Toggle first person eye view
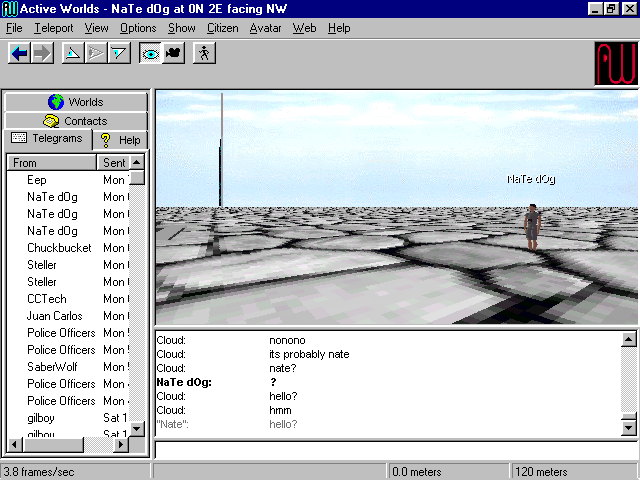This screenshot has width=640, height=480. click(x=150, y=53)
